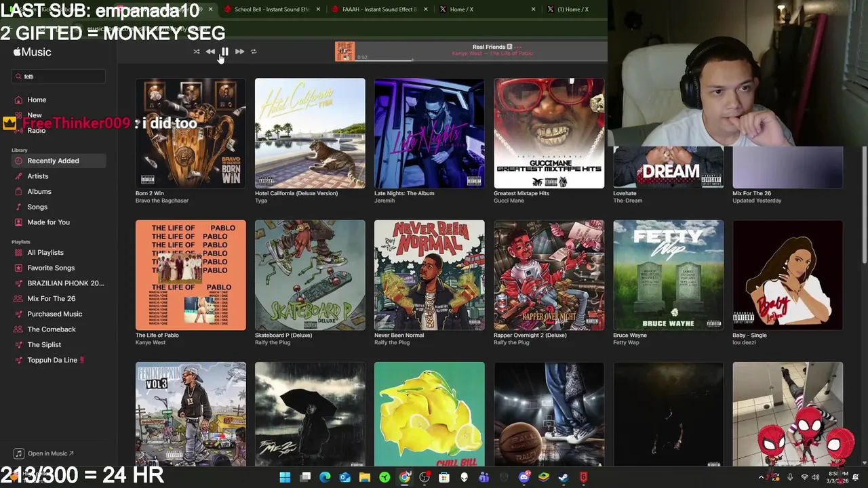Open File Explorer from the taskbar
The width and height of the screenshot is (868, 488).
364,477
